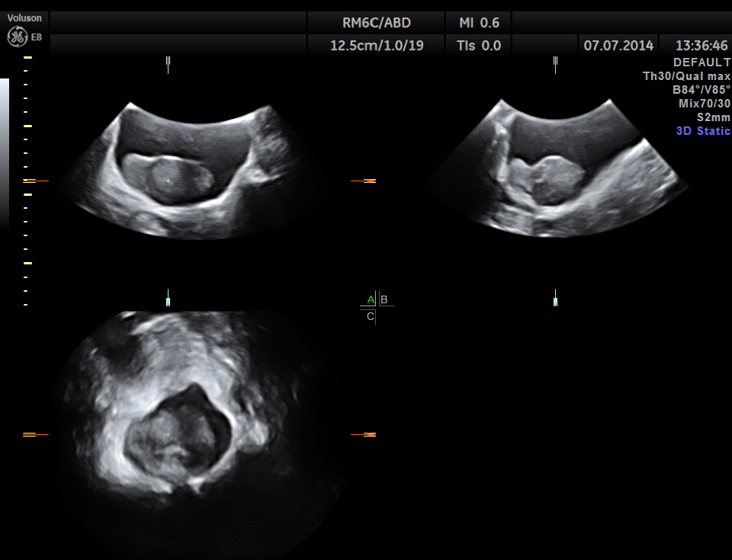Click the DEFAULT preset label

[701, 62]
